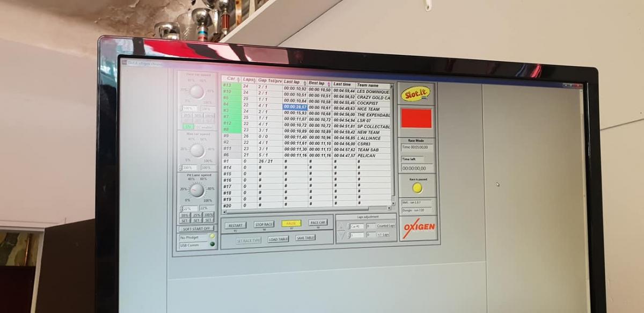Image resolution: width=644 pixels, height=313 pixels.
Task: Click the Last lap column header
Action: click(x=293, y=82)
